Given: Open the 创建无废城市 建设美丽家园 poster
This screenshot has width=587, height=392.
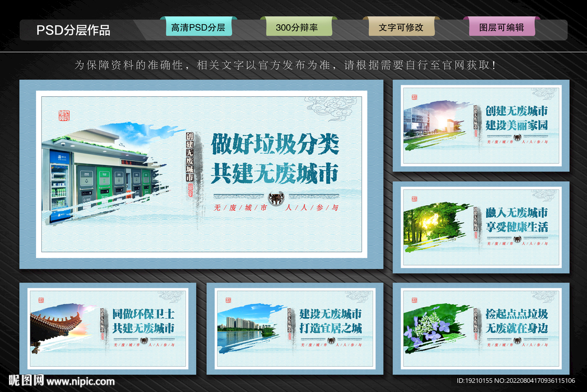Looking at the screenshot, I should (x=481, y=126).
